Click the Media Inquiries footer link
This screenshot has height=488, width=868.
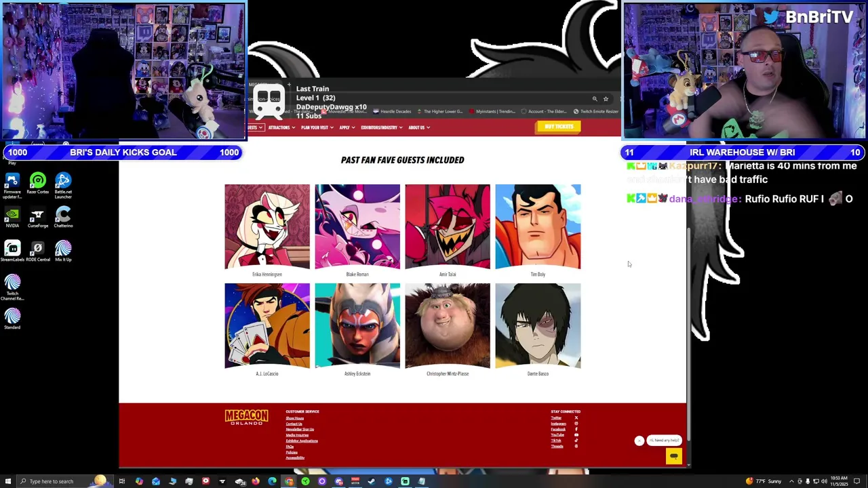tap(297, 435)
